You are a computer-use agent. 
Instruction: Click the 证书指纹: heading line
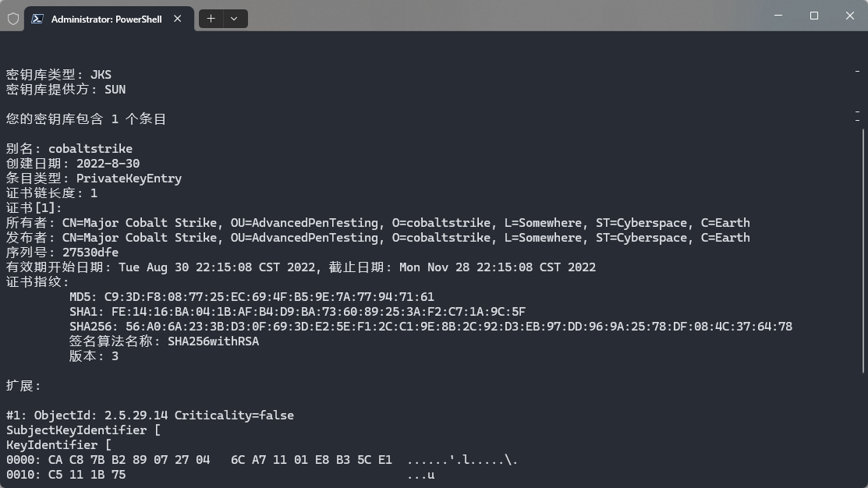click(37, 282)
